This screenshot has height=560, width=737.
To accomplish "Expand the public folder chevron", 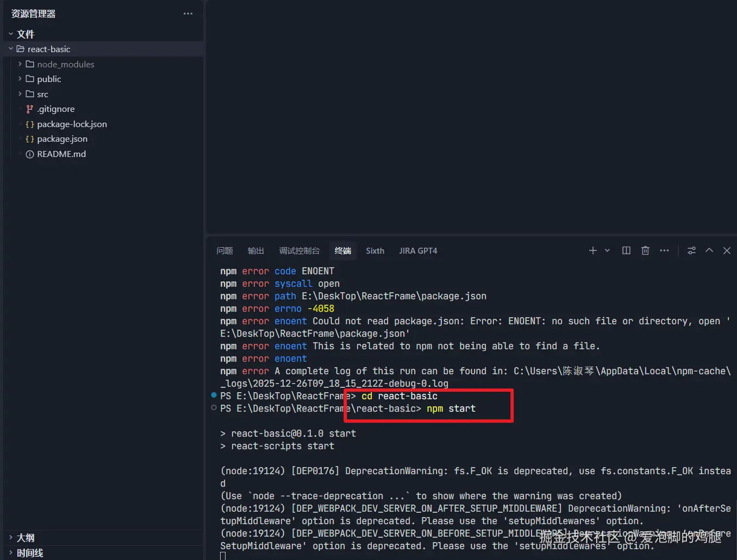I will pos(20,79).
